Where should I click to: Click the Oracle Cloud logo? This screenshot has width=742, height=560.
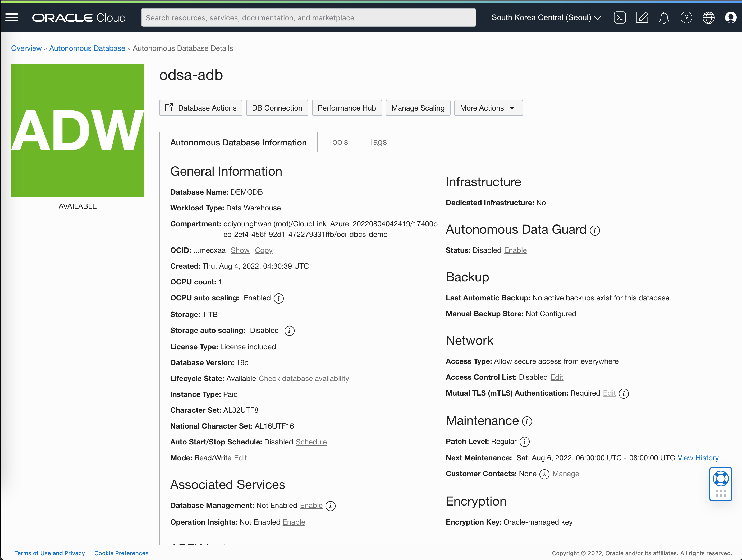(x=79, y=18)
